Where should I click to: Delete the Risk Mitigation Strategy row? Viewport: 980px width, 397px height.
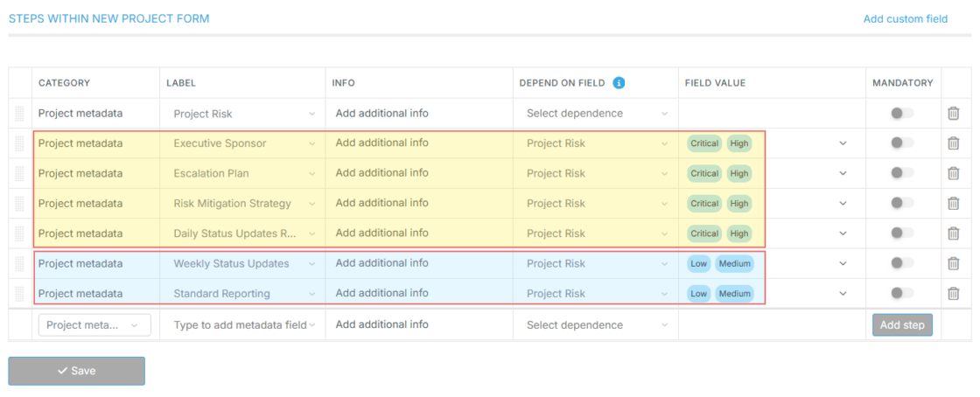(x=953, y=204)
